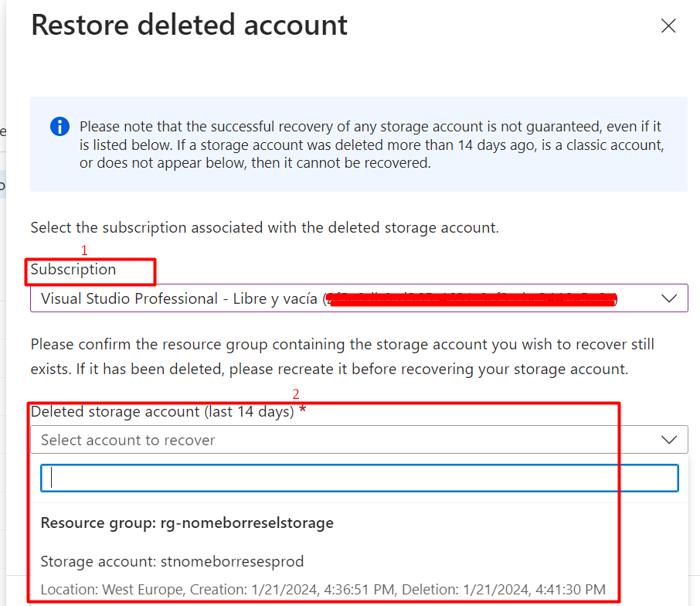This screenshot has height=606, width=700.
Task: Click the 'Select account to recover' placeholder
Action: [127, 440]
